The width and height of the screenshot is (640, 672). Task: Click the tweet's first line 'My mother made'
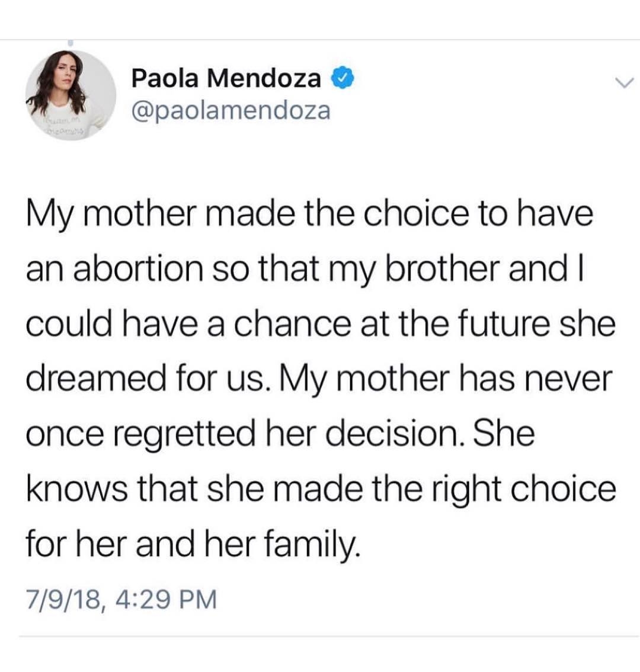click(x=161, y=215)
